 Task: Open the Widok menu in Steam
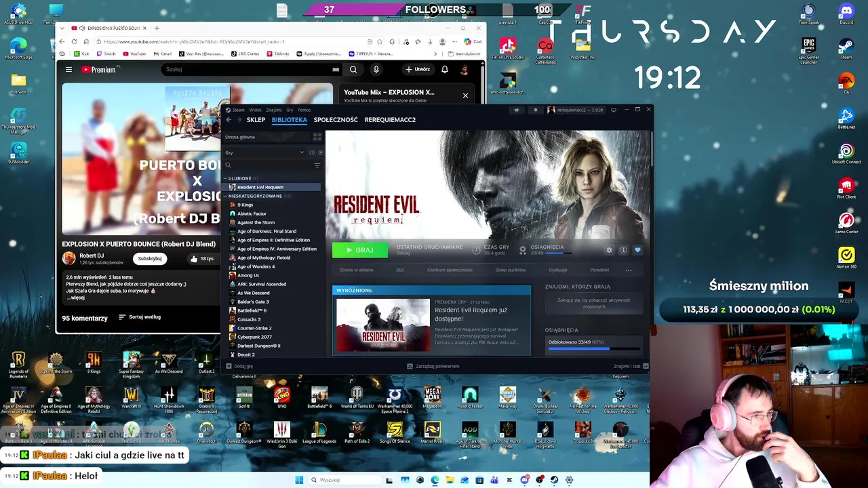coord(255,110)
